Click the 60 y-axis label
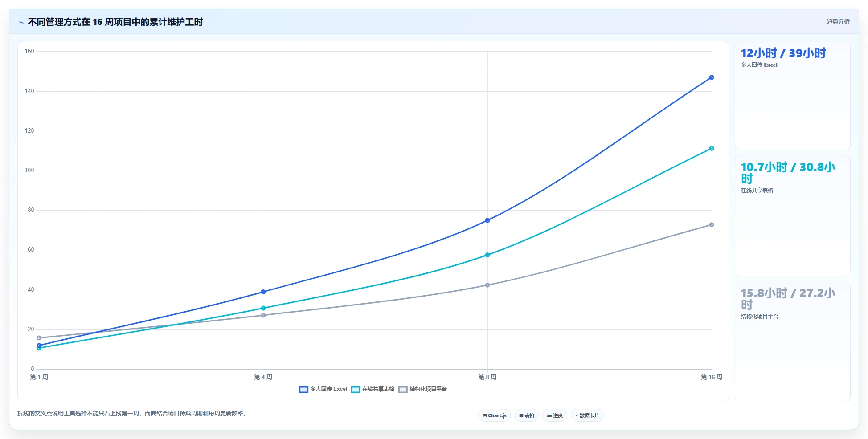Image resolution: width=868 pixels, height=439 pixels. click(x=31, y=250)
